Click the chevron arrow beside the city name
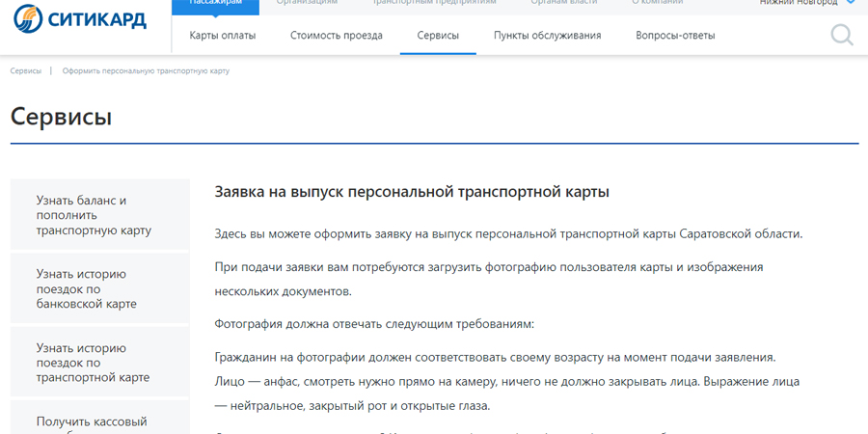The image size is (868, 434). 851,3
